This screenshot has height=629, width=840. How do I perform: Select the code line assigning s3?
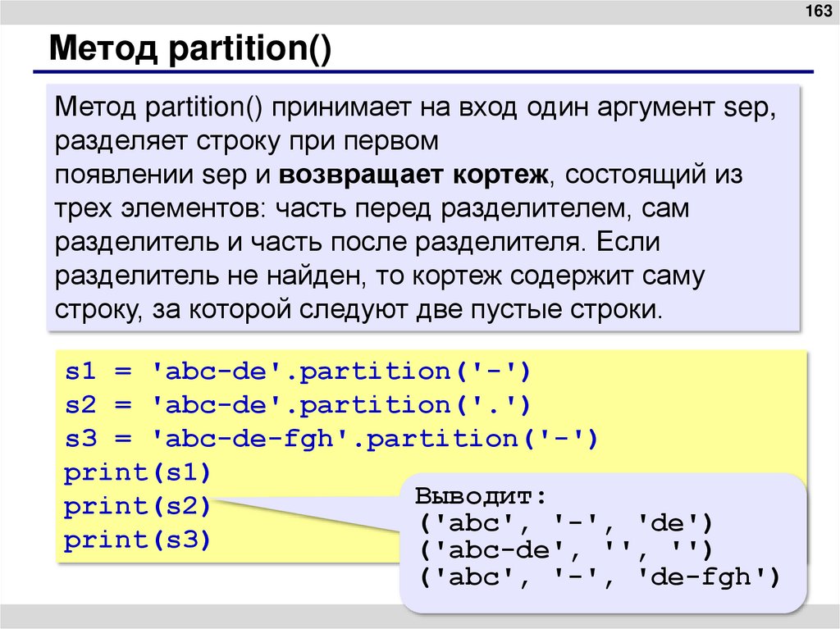pyautogui.click(x=331, y=439)
